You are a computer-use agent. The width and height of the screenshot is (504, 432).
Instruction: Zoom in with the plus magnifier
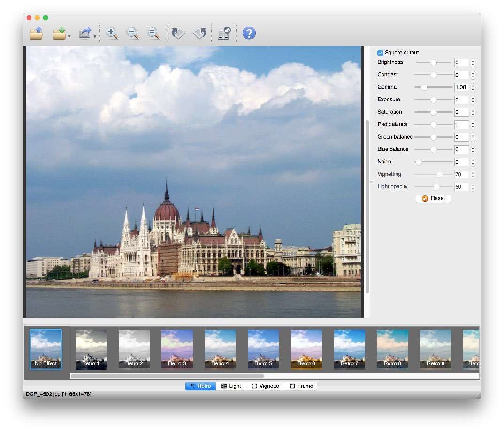[x=112, y=33]
